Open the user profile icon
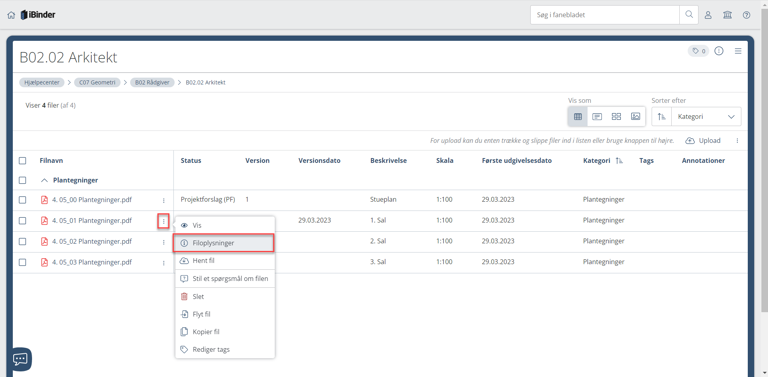 tap(708, 15)
